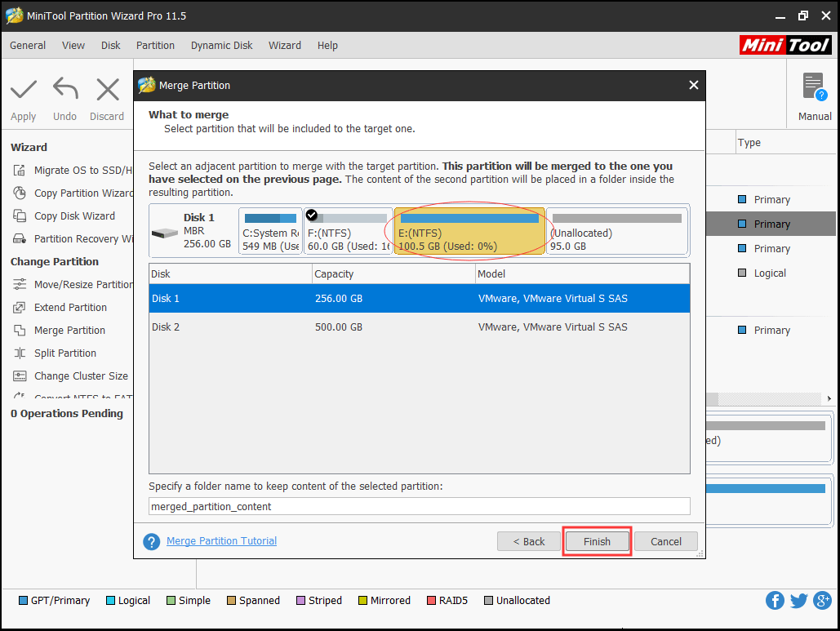
Task: Open the Help menu
Action: 327,46
